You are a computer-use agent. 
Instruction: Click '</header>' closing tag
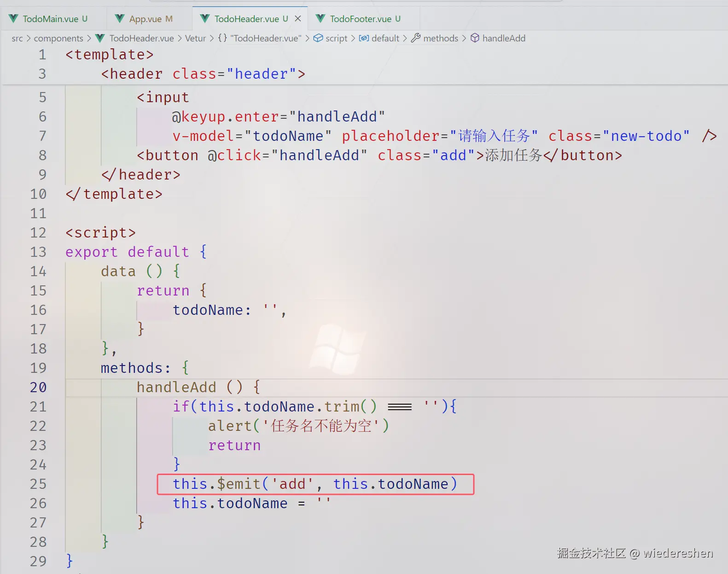141,174
